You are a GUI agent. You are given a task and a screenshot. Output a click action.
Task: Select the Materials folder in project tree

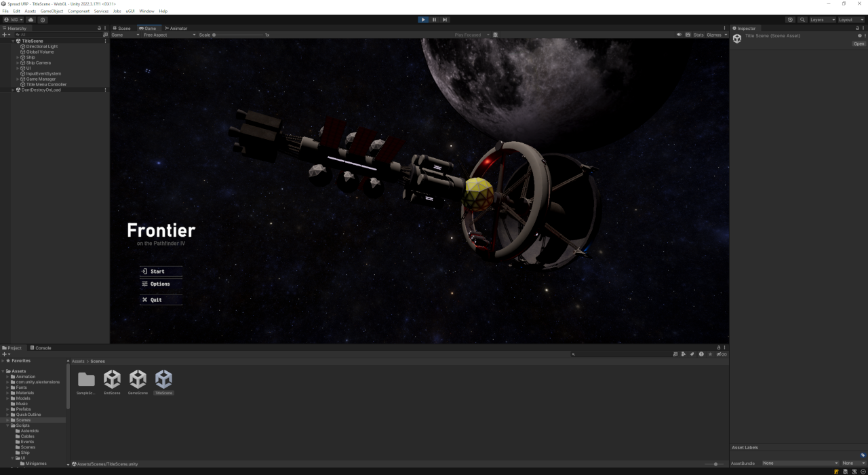click(25, 393)
